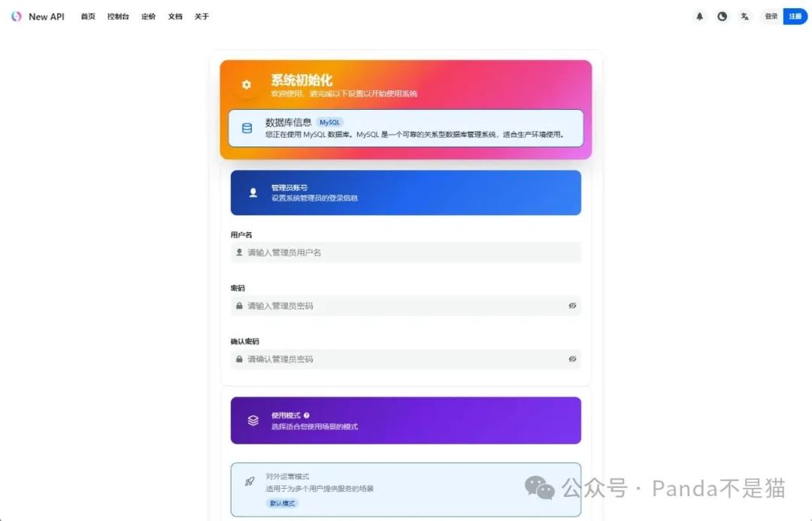Screen dimensions: 812x521
Task: Open the 控制台 menu item
Action: click(117, 16)
